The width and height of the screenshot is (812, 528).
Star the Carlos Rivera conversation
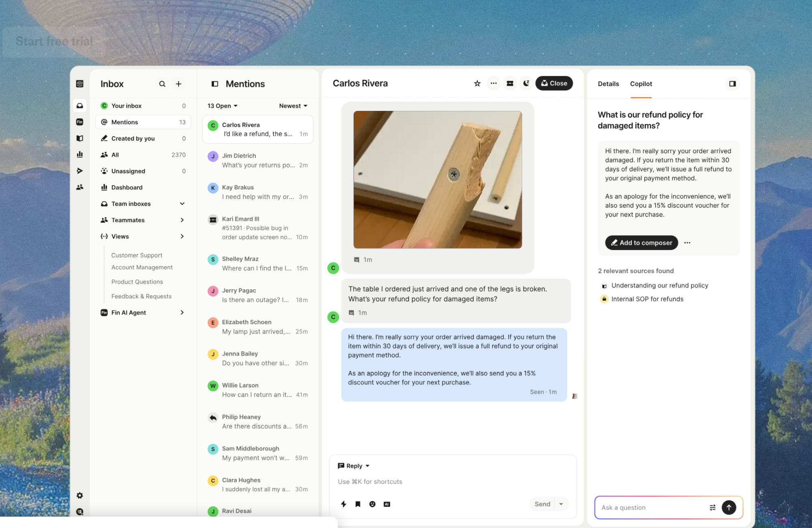coord(477,83)
